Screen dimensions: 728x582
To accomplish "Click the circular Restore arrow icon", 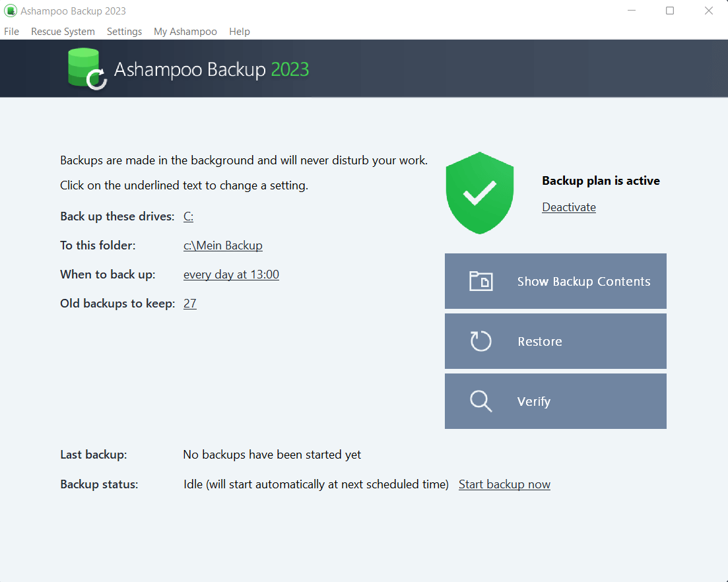I will click(480, 340).
